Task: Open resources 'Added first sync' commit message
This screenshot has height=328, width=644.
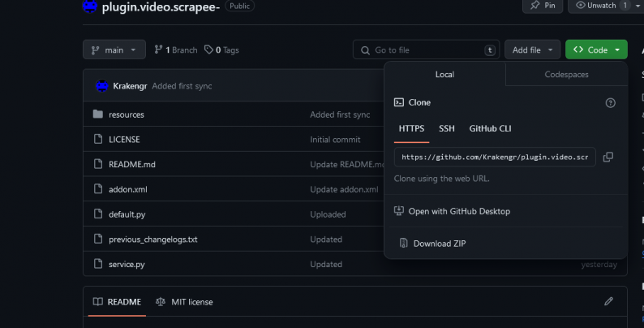Action: click(340, 114)
